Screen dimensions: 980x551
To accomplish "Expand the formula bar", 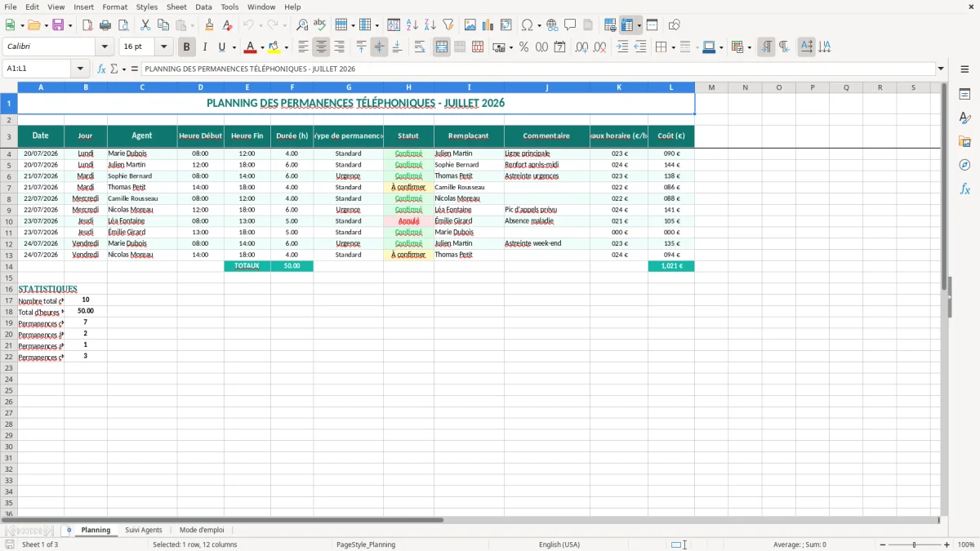I will 941,69.
